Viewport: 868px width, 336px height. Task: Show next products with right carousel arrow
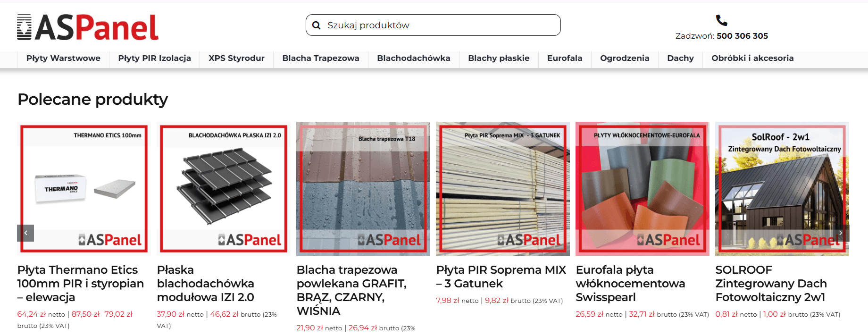(x=841, y=233)
